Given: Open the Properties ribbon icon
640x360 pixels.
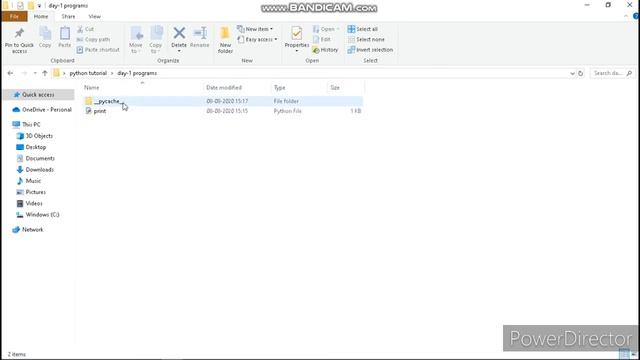Looking at the screenshot, I should [x=297, y=33].
